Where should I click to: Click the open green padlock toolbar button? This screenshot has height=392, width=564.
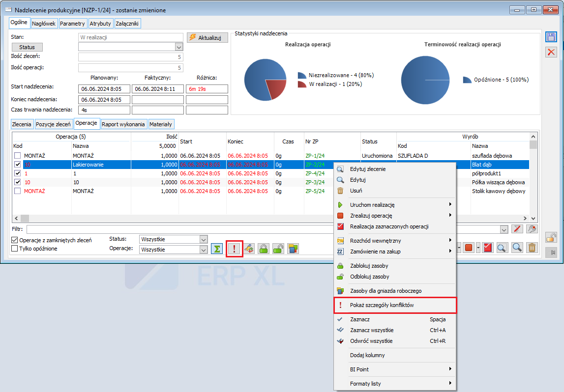tap(278, 249)
